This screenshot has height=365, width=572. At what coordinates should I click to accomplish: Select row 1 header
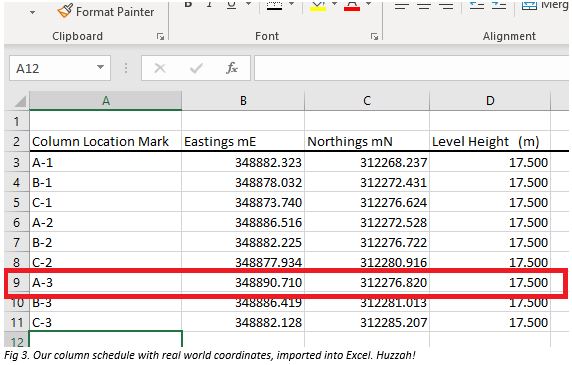(x=17, y=121)
